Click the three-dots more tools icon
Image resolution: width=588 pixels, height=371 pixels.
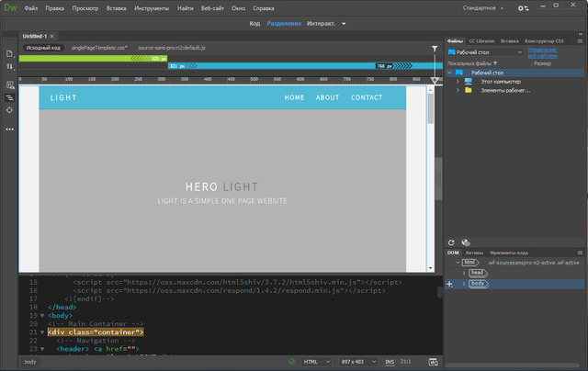pyautogui.click(x=10, y=129)
